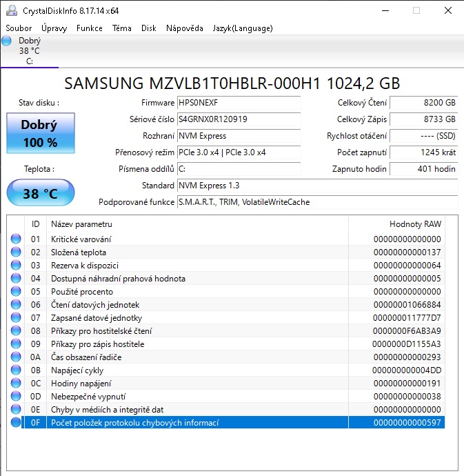The image size is (464, 476).
Task: Click status orb for Napájecí cykly row
Action: pyautogui.click(x=16, y=370)
